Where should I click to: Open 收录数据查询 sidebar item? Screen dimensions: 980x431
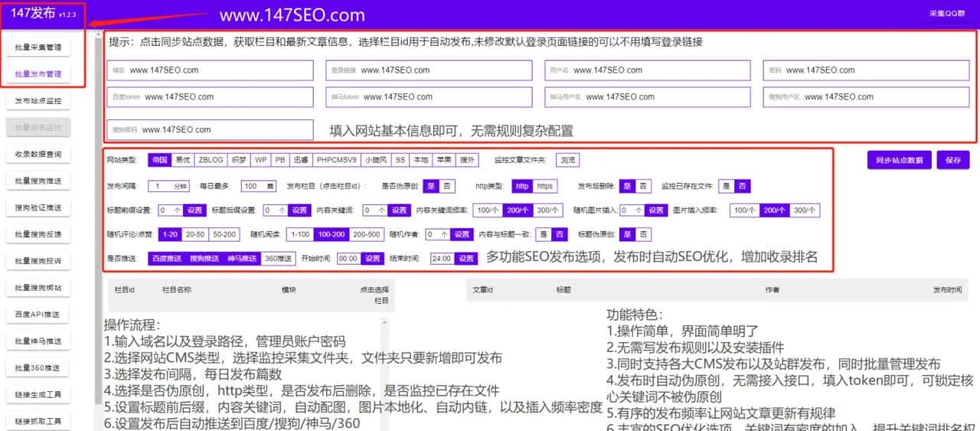point(38,154)
